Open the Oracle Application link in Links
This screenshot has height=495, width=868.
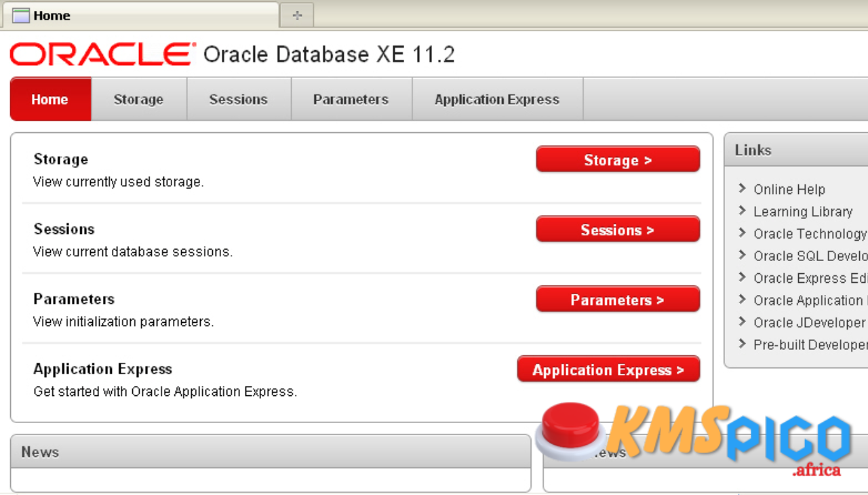pyautogui.click(x=810, y=300)
